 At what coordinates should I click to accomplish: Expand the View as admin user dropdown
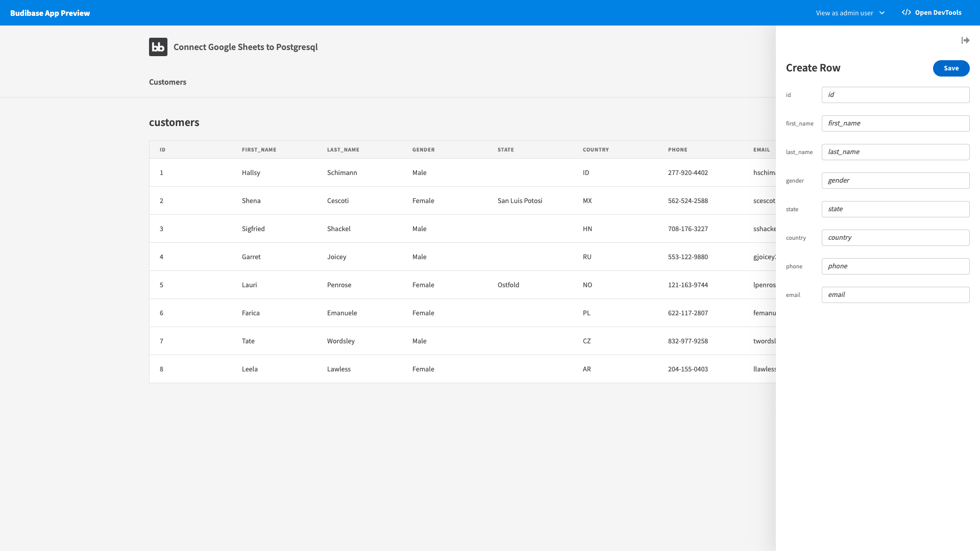coord(850,13)
